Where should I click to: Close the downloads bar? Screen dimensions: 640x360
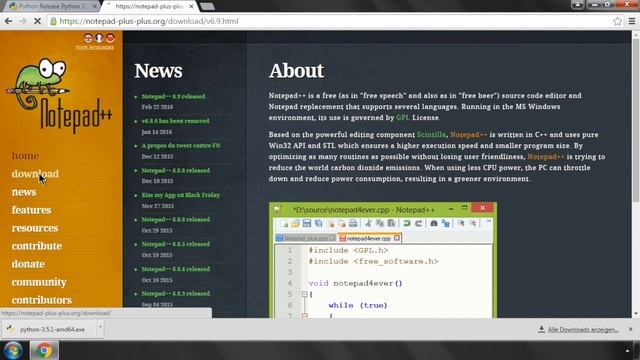pos(631,329)
